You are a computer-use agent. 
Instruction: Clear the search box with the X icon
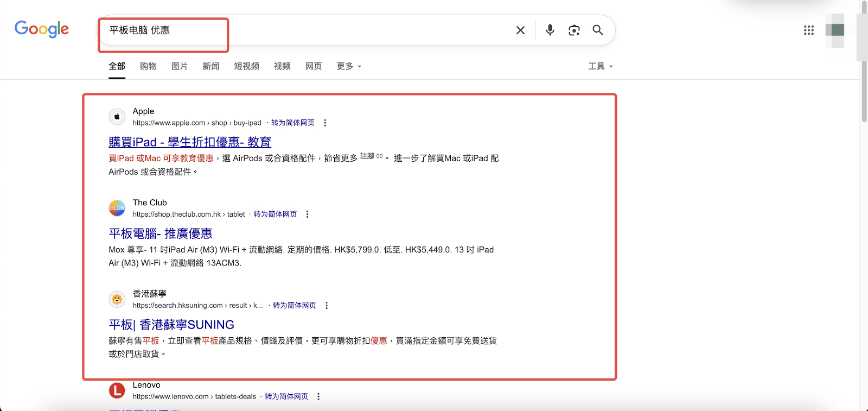click(x=520, y=30)
